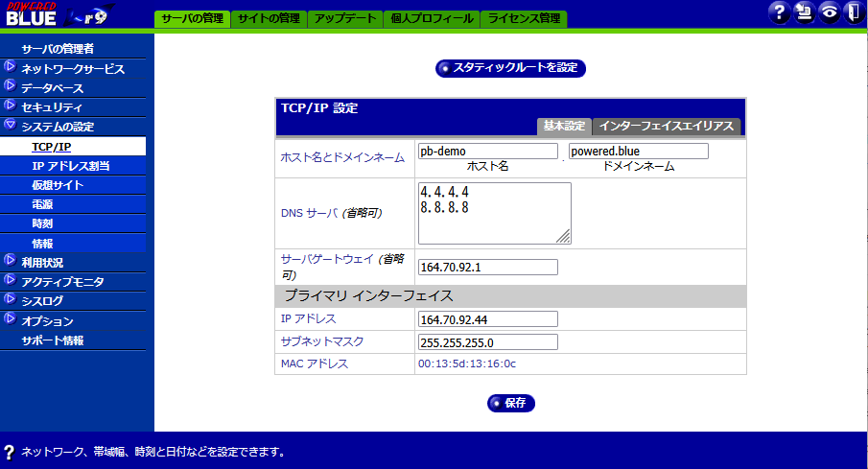Click the DNS textarea resize handle
The height and width of the screenshot is (469, 868).
coord(564,237)
